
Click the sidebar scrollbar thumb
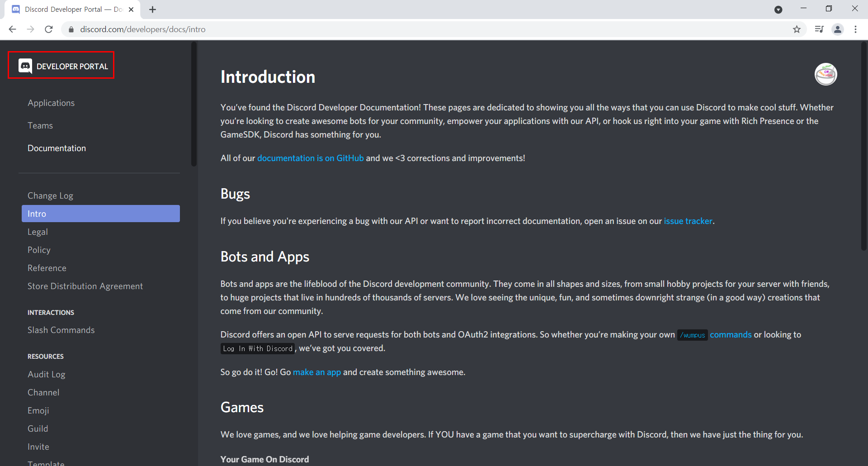pos(194,104)
